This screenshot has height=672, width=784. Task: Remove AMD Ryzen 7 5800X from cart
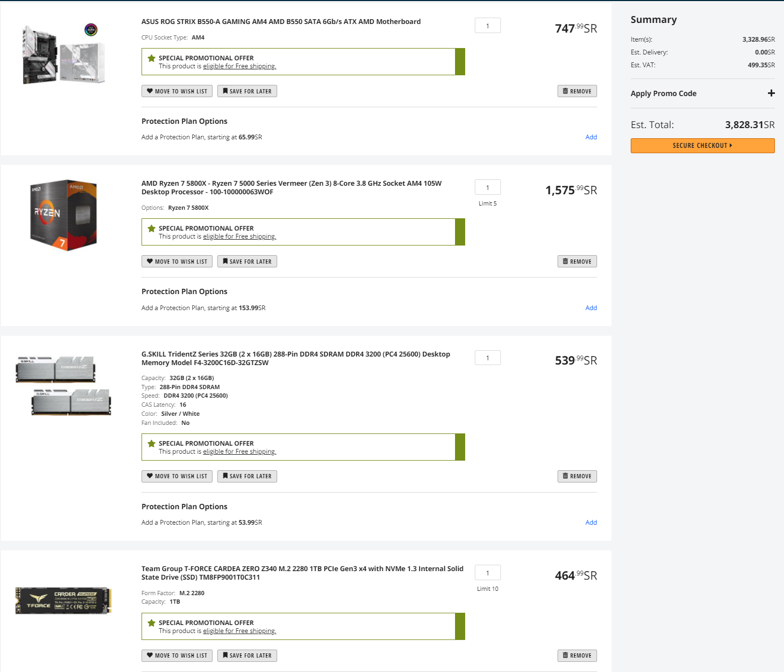click(x=577, y=262)
